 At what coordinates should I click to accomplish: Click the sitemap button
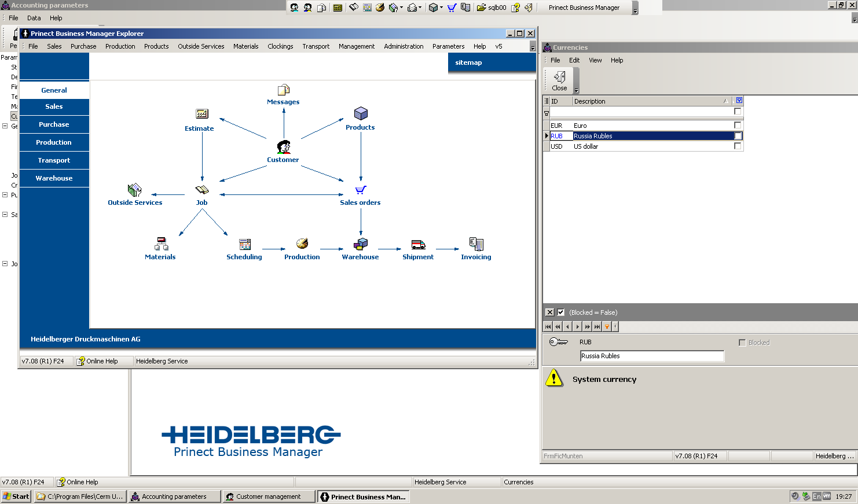(492, 62)
